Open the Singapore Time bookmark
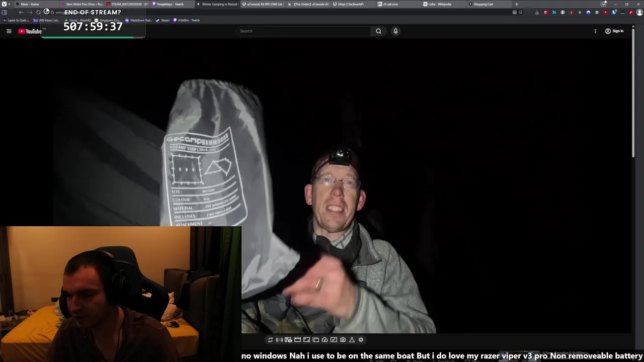644x362 pixels. coord(108,20)
